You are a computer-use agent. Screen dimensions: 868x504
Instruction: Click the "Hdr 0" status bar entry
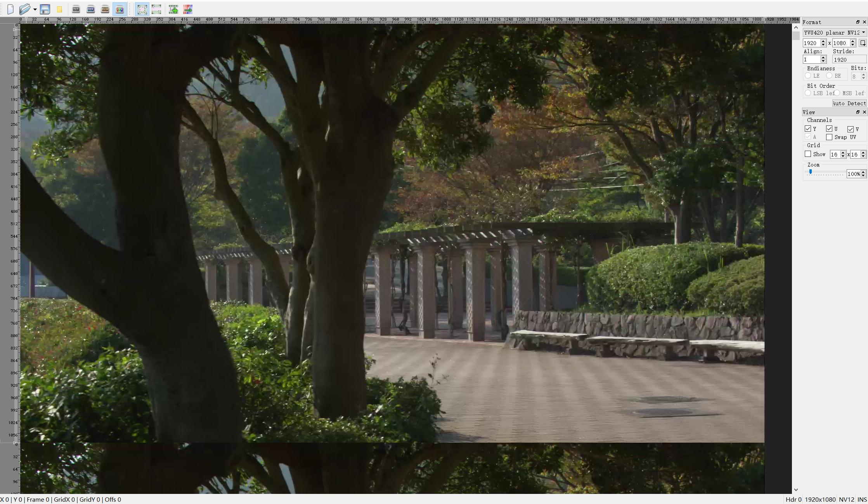pos(794,500)
